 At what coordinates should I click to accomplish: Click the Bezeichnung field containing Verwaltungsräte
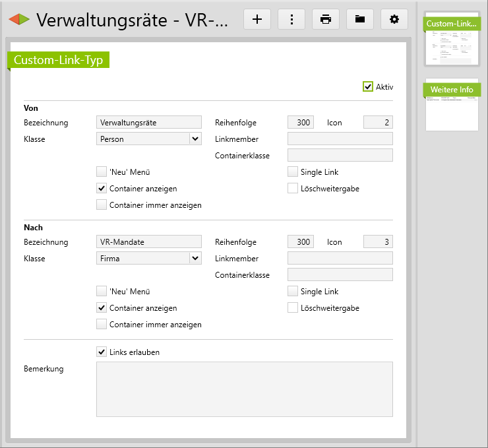148,122
